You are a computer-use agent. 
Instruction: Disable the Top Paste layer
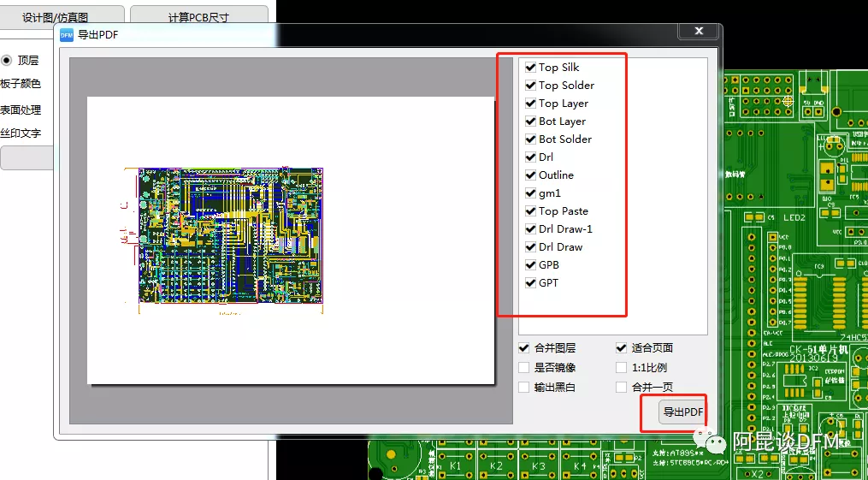point(531,210)
